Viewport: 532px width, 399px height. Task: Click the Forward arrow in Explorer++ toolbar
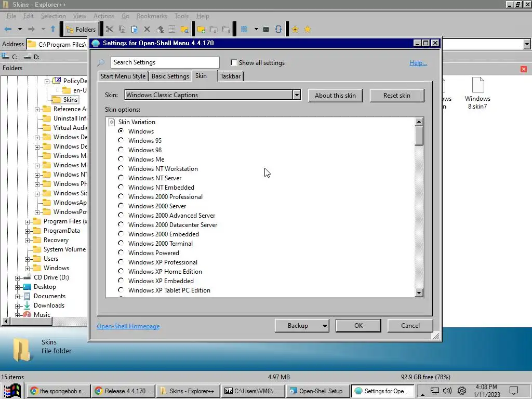(31, 29)
